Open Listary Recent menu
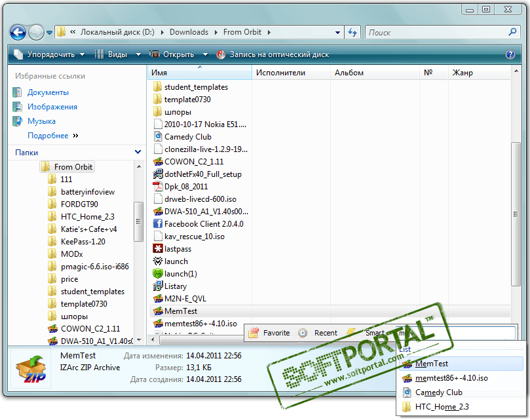530x420 pixels. click(318, 333)
